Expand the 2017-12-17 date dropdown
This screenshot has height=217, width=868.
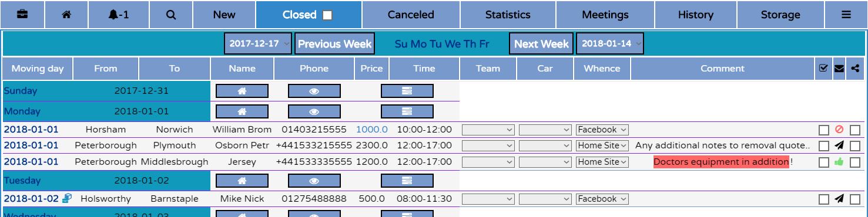pyautogui.click(x=258, y=44)
